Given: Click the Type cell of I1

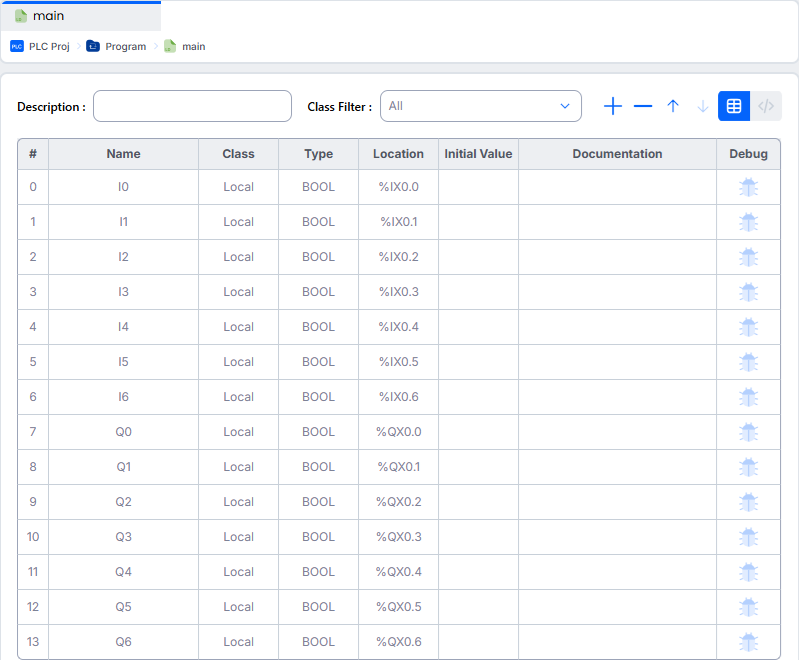Looking at the screenshot, I should 318,222.
